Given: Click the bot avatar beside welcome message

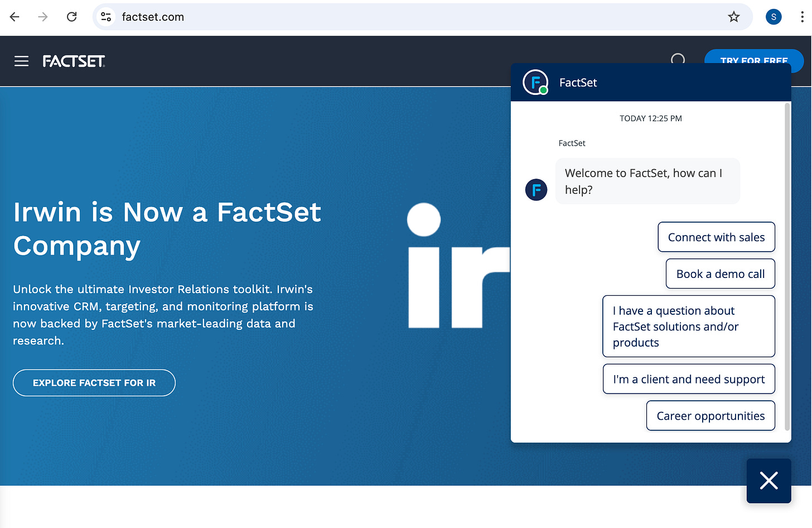Looking at the screenshot, I should point(536,190).
